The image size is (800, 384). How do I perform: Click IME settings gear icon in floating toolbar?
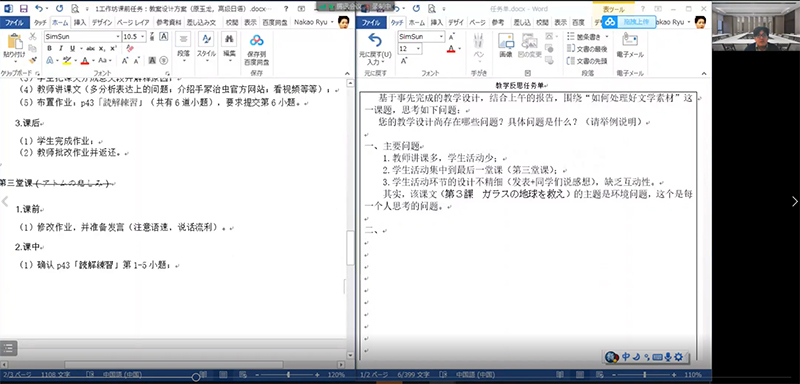tap(679, 357)
